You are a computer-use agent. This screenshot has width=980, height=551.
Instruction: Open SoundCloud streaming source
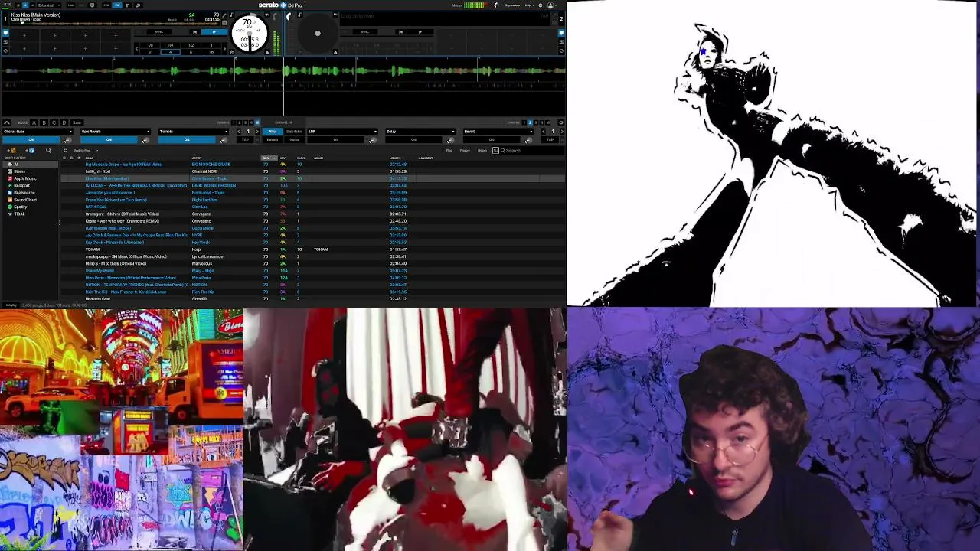tap(25, 200)
